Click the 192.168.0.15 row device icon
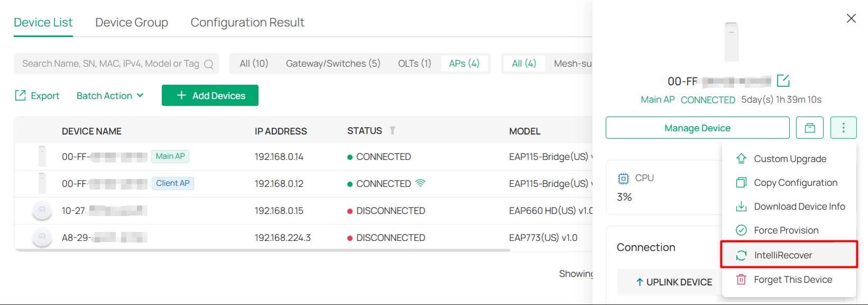The width and height of the screenshot is (868, 305). pyautogui.click(x=42, y=211)
